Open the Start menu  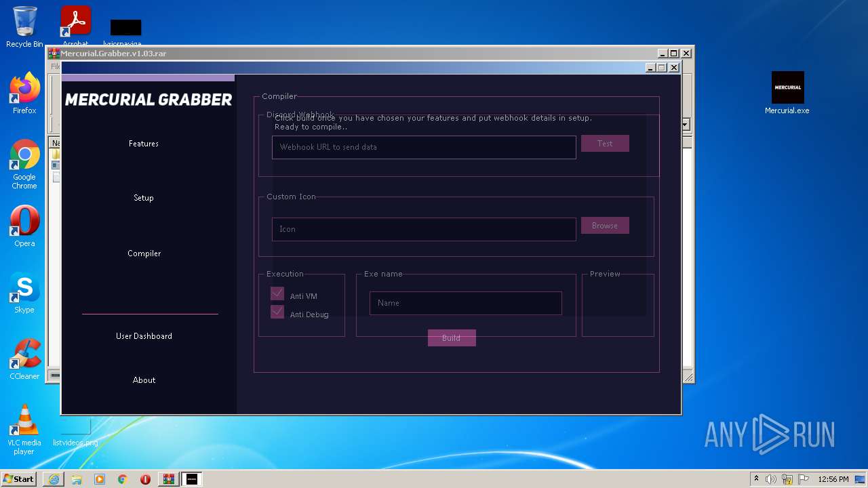click(19, 479)
